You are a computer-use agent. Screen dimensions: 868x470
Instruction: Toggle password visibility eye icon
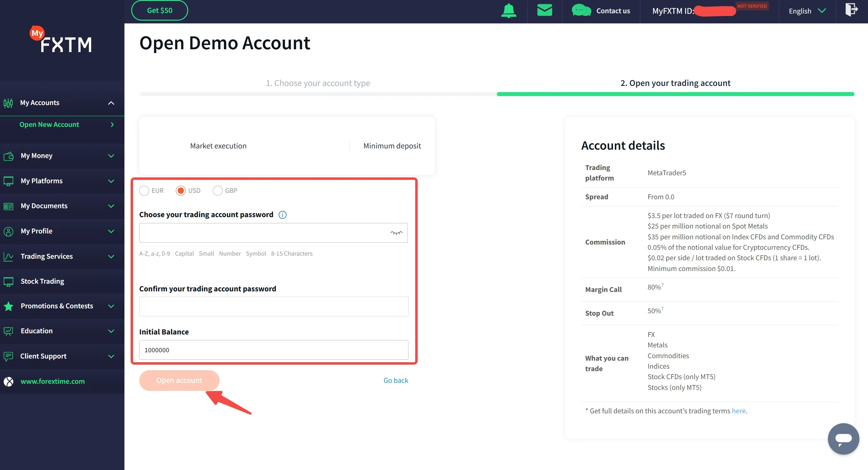[396, 233]
